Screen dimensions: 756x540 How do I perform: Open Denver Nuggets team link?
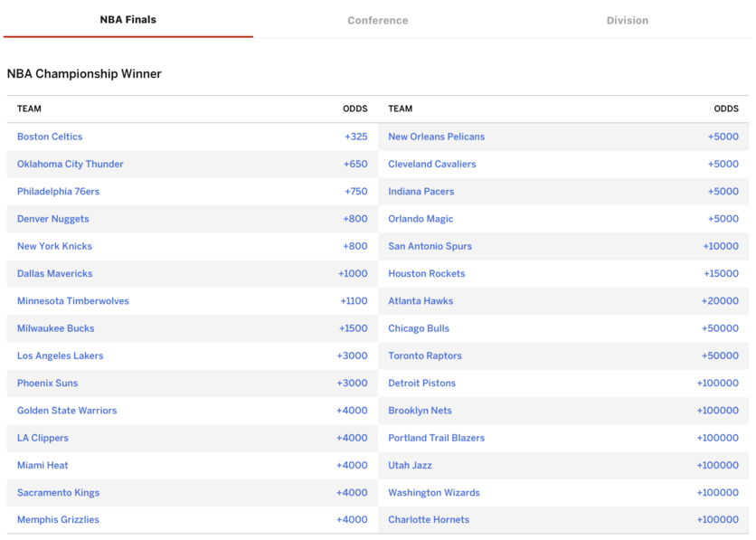[x=53, y=219]
